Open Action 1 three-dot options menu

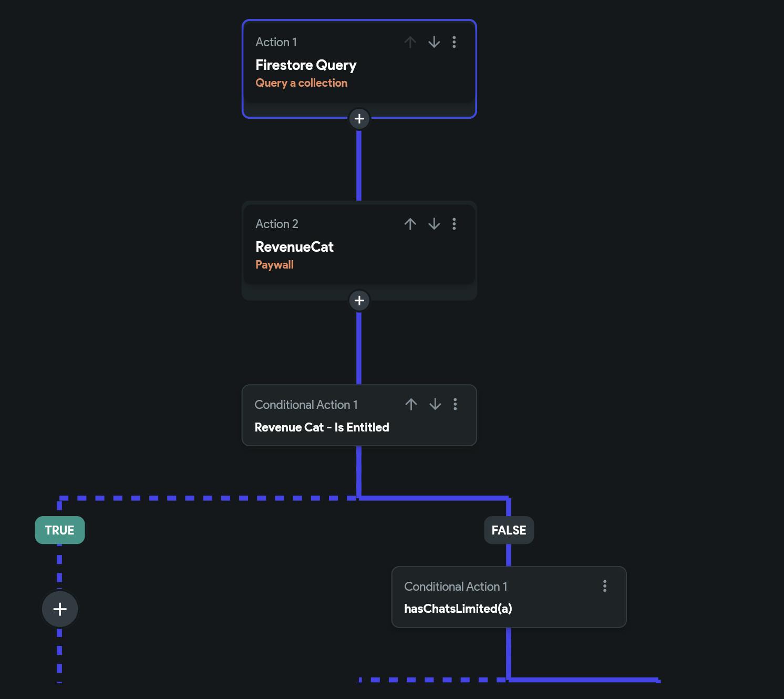point(455,42)
